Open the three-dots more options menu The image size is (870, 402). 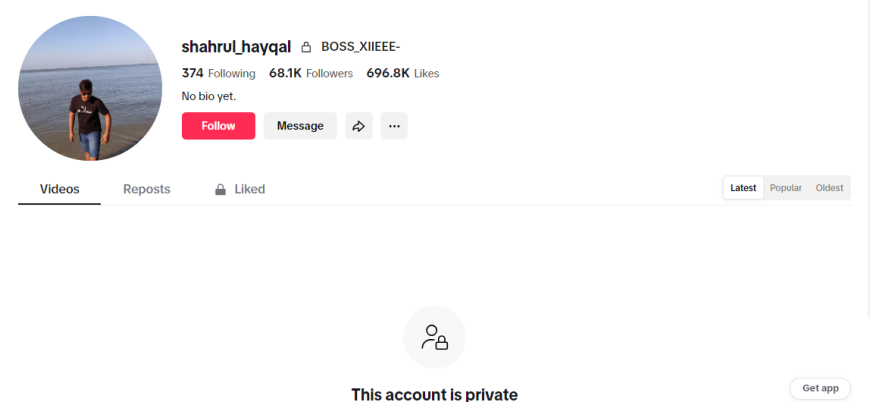coord(394,126)
